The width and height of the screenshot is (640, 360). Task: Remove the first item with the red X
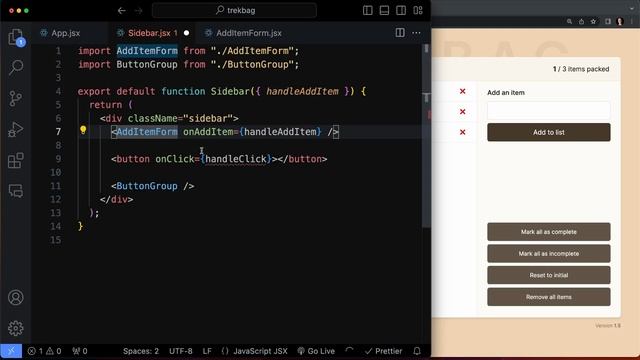[x=462, y=91]
